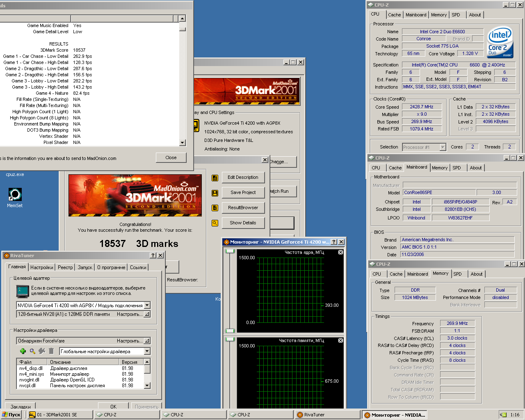Click the Close button in result details window
Screen dimensions: 525x420
point(171,157)
